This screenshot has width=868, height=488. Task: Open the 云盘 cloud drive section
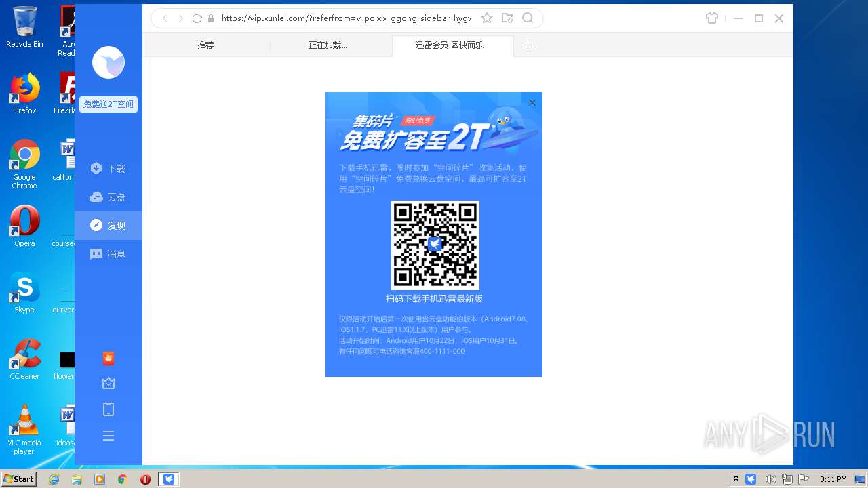pos(108,197)
